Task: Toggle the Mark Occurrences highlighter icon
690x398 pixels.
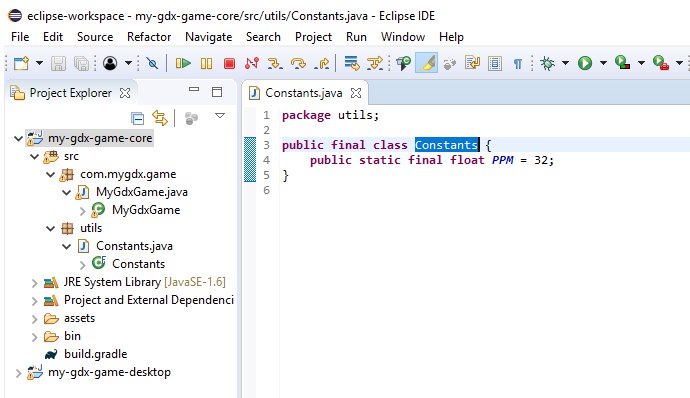Action: (426, 63)
